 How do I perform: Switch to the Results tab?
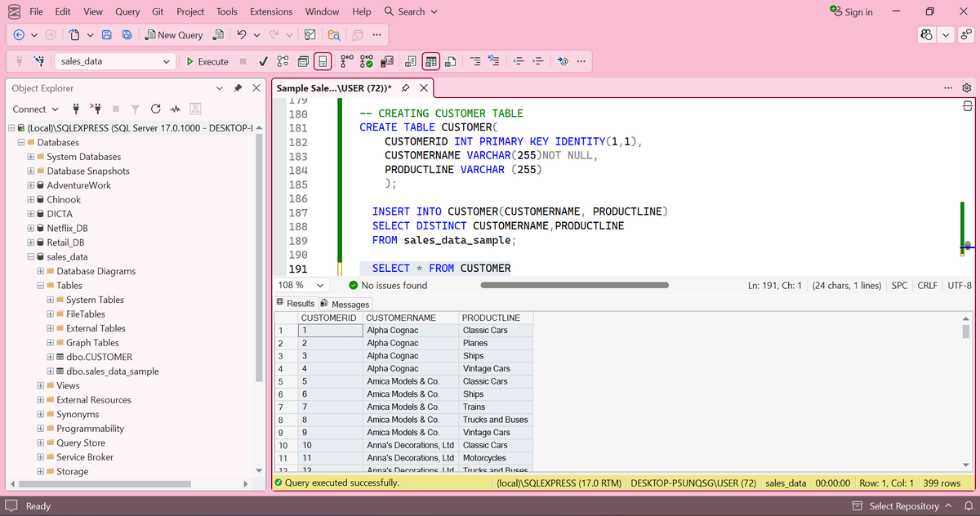[x=296, y=304]
